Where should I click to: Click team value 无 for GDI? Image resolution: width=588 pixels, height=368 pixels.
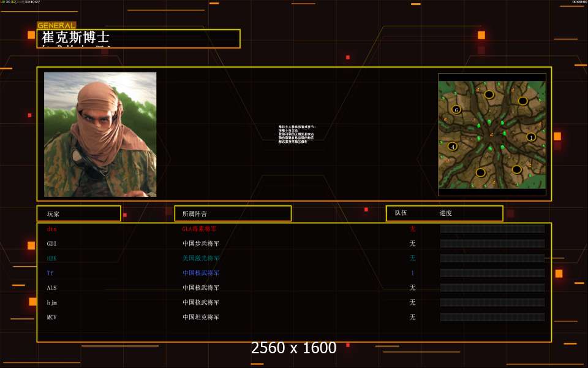412,243
